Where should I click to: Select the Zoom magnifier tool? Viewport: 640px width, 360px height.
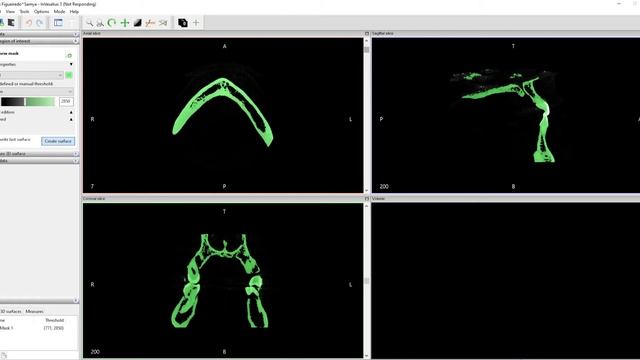89,23
